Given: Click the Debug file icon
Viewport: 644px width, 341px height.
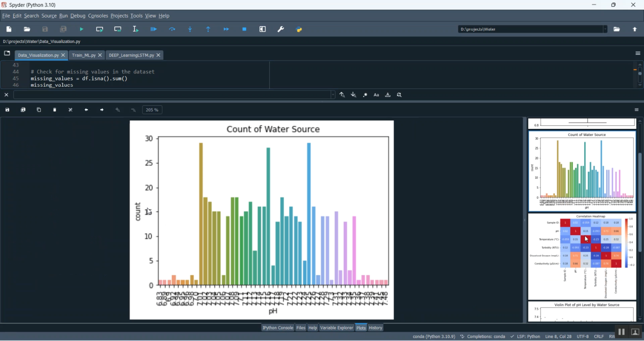Looking at the screenshot, I should pyautogui.click(x=154, y=29).
